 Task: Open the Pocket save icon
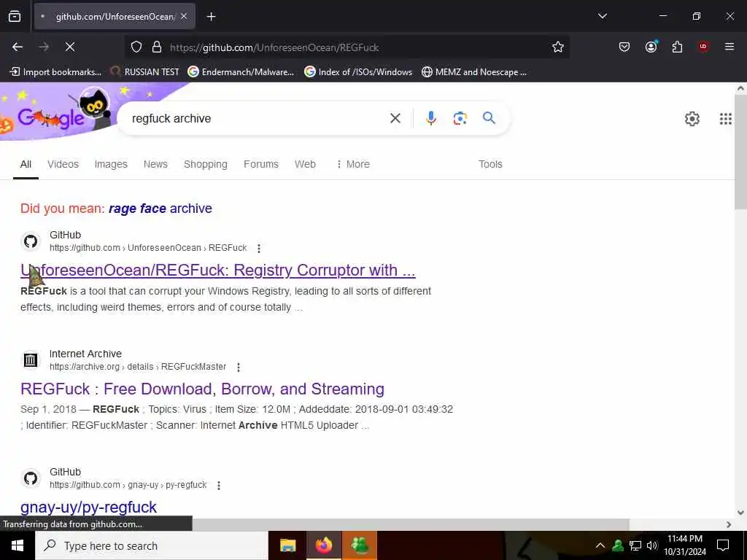coord(624,47)
